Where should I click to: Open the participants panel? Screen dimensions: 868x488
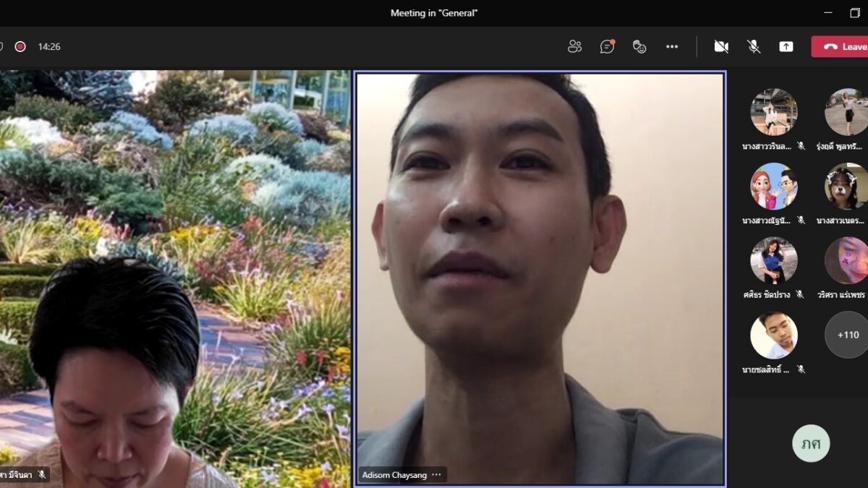pyautogui.click(x=575, y=46)
